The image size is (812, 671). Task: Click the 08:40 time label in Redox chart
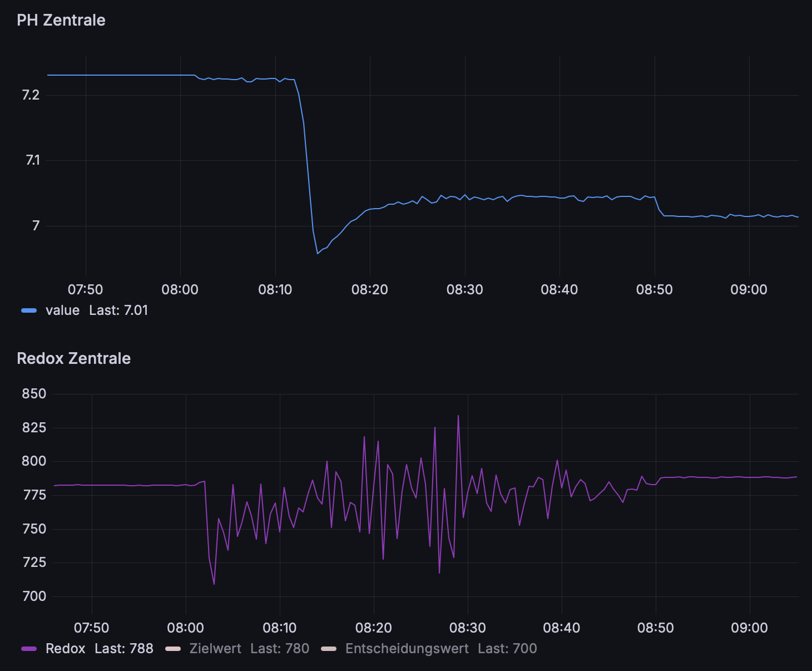pos(562,628)
